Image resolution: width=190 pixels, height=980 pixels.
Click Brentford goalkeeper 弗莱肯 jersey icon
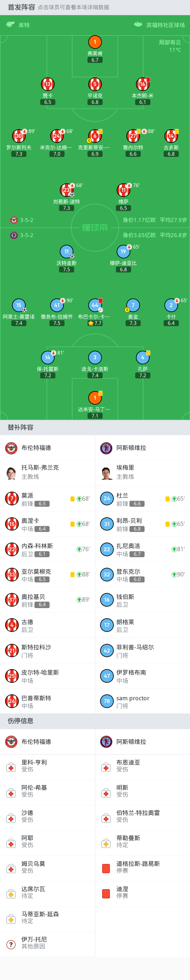95,42
